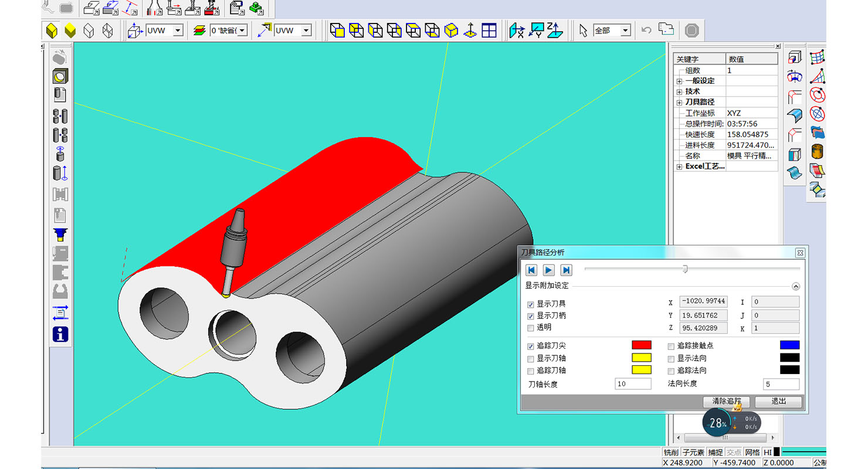Play the toolpath simulation

coord(548,270)
